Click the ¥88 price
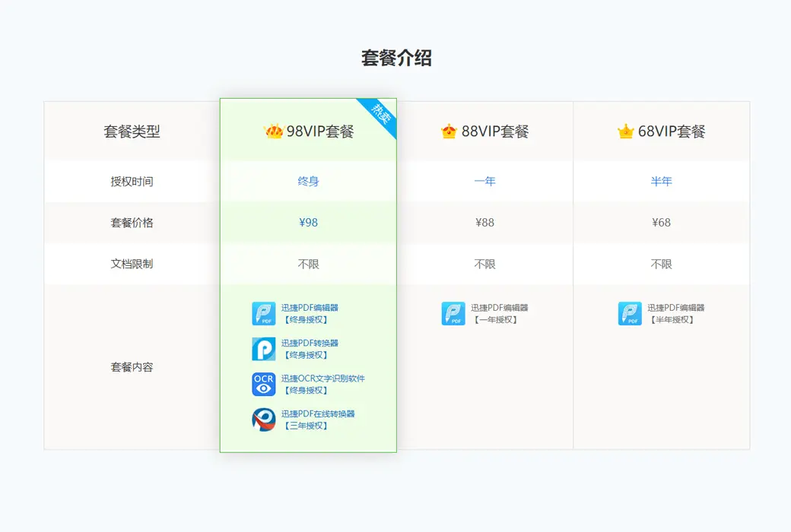791x532 pixels. click(x=484, y=223)
